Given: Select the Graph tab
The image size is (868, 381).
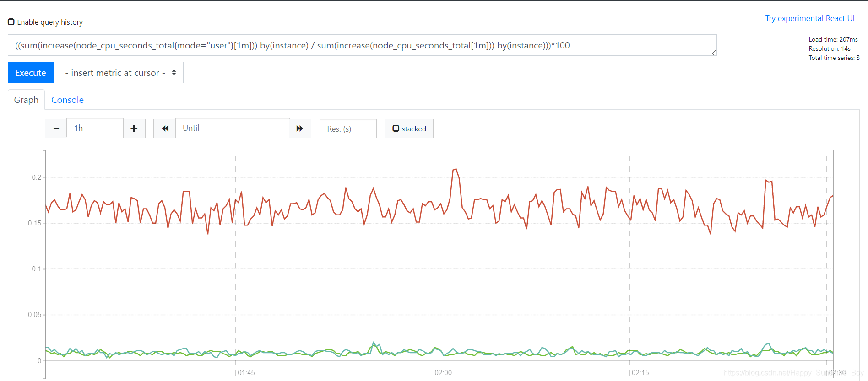Looking at the screenshot, I should (x=26, y=100).
